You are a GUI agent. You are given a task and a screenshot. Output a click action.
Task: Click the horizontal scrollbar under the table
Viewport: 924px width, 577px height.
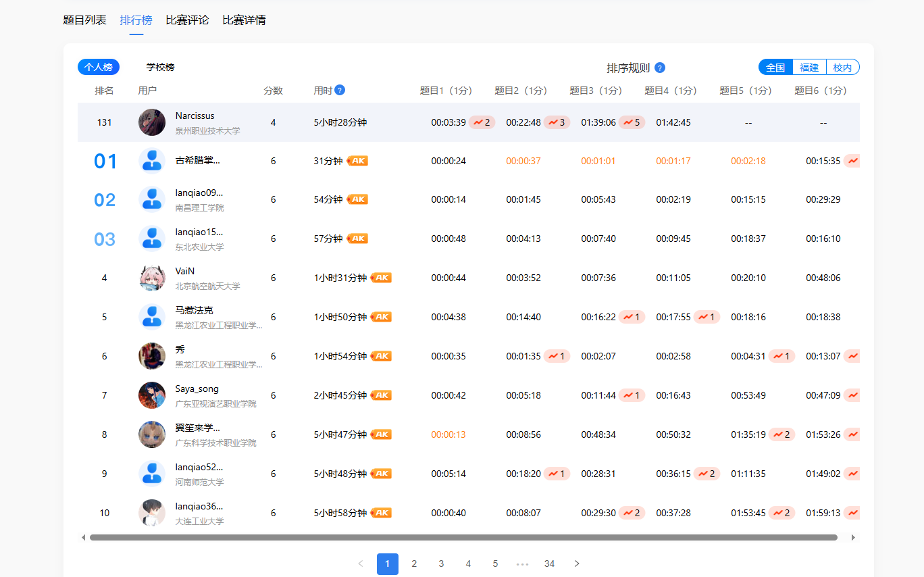pyautogui.click(x=463, y=538)
